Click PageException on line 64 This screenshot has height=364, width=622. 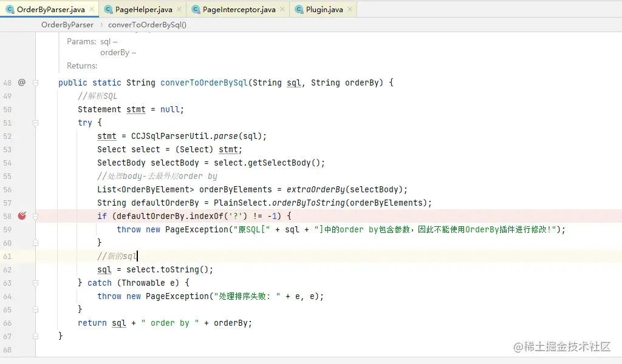coord(177,296)
